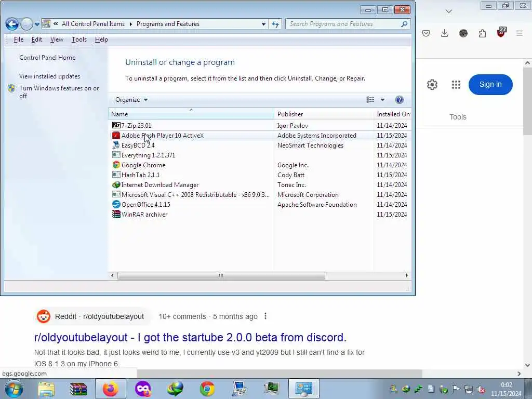Click the muted volume tray icon
This screenshot has height=399, width=532.
[x=481, y=389]
